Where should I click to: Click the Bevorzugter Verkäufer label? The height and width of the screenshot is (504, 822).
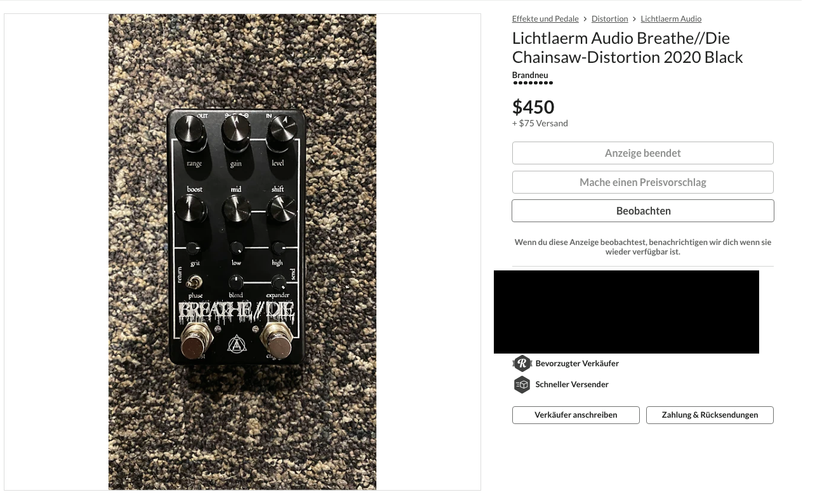point(577,364)
